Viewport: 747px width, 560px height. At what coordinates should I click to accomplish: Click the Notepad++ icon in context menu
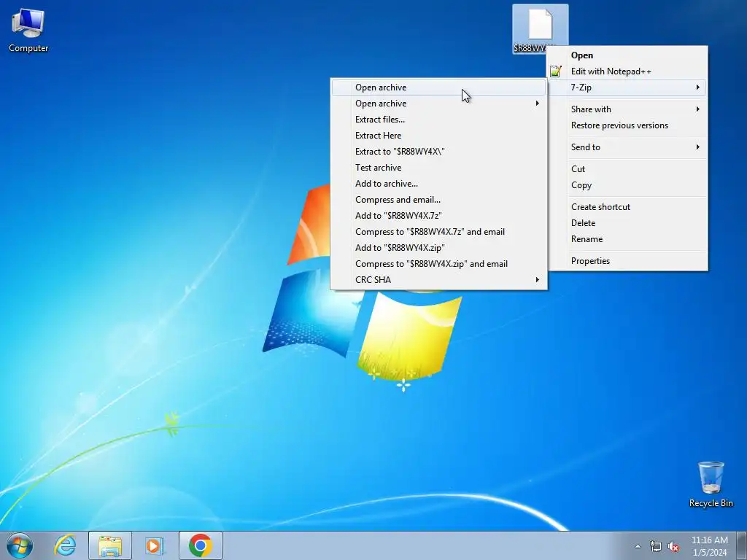pos(555,71)
